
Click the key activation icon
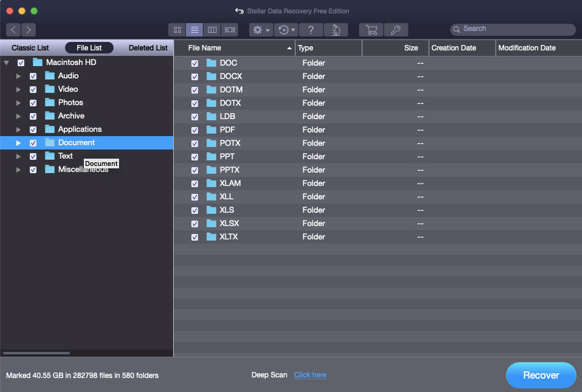point(395,30)
